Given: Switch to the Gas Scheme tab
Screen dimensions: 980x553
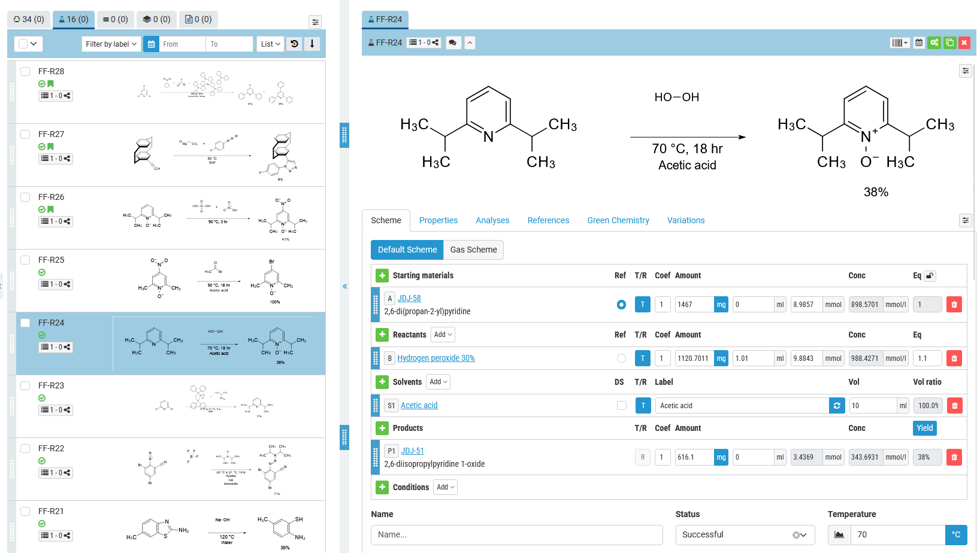Looking at the screenshot, I should coord(473,250).
